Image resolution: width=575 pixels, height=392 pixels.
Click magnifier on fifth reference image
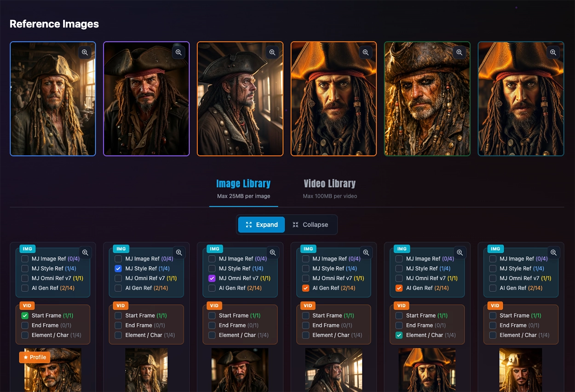(460, 52)
